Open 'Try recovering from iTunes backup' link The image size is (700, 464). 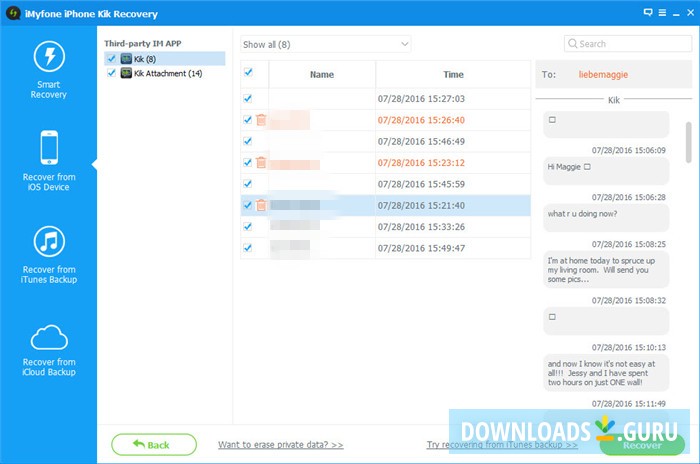pos(502,445)
